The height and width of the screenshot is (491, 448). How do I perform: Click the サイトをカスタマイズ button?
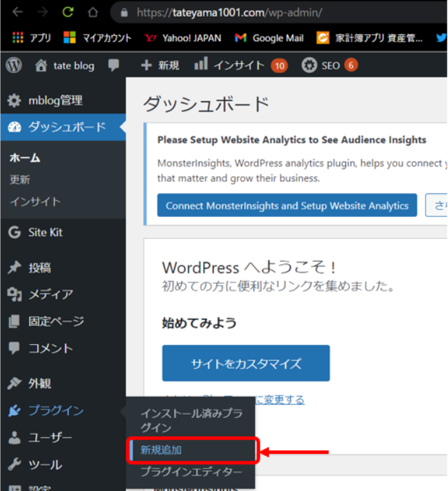[246, 363]
